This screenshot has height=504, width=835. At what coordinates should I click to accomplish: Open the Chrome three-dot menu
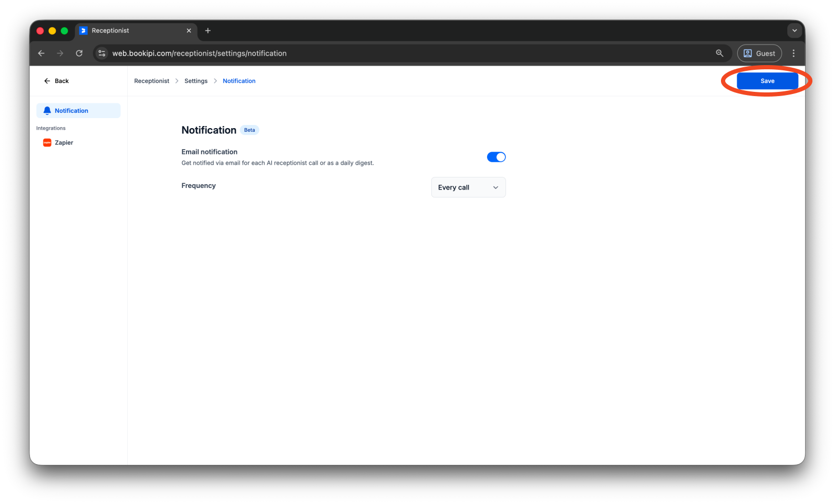pos(793,53)
